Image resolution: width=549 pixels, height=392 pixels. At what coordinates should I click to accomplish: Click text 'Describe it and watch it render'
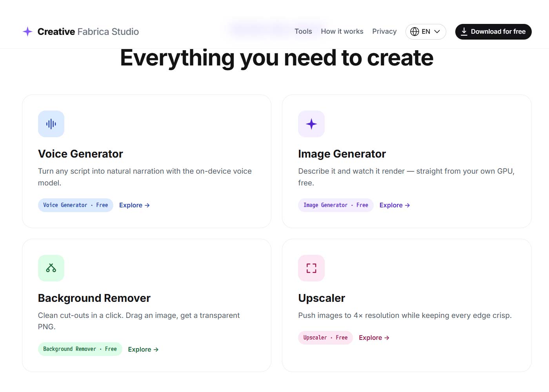(x=351, y=171)
